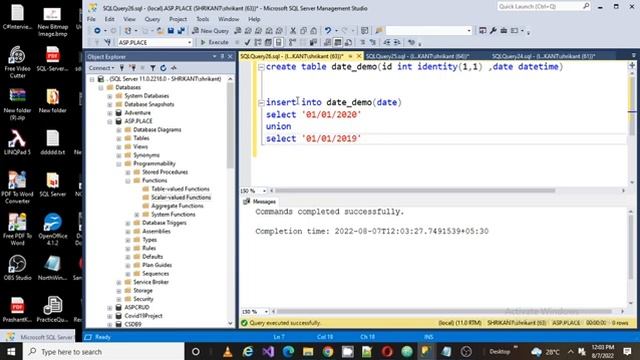Viewport: 640px width, 360px height.
Task: Select the Messages results tab
Action: tap(260, 202)
